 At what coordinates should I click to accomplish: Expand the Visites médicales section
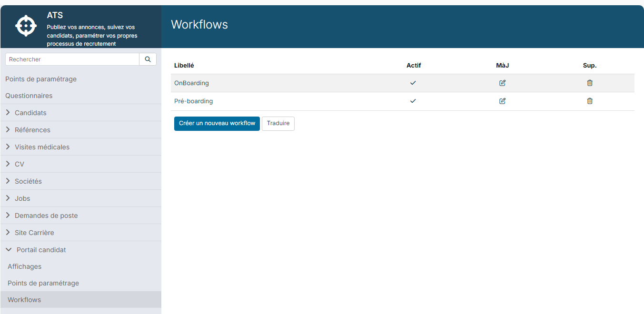[80, 147]
